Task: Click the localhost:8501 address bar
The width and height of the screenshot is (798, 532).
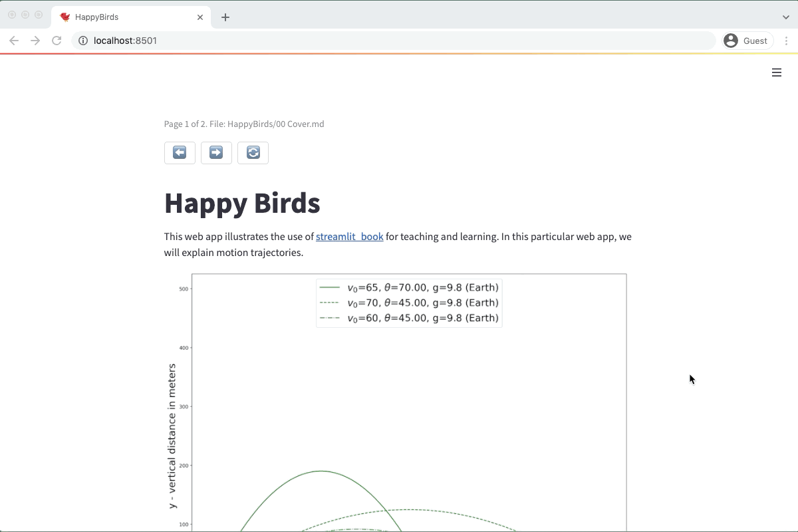Action: point(399,41)
